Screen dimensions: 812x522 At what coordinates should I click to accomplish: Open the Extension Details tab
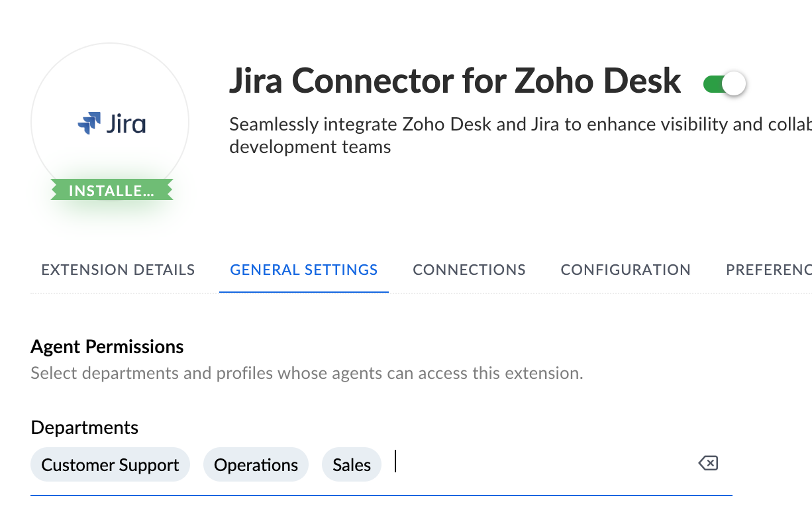click(118, 270)
